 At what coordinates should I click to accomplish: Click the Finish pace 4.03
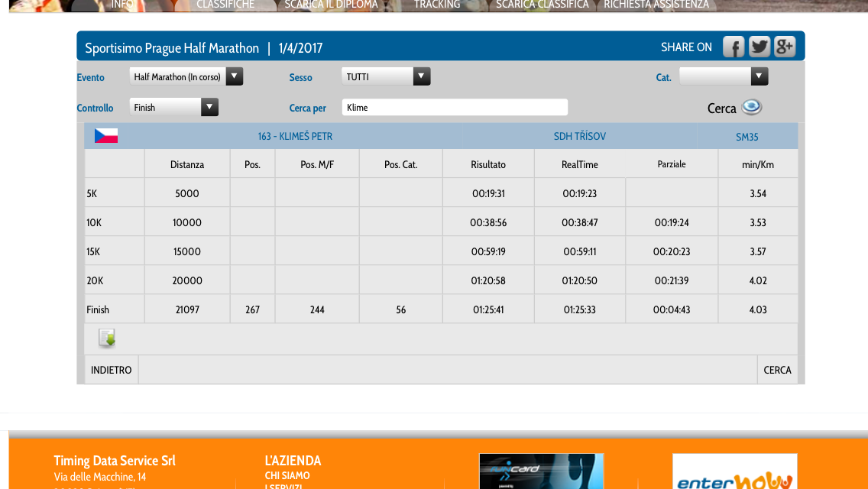point(758,309)
